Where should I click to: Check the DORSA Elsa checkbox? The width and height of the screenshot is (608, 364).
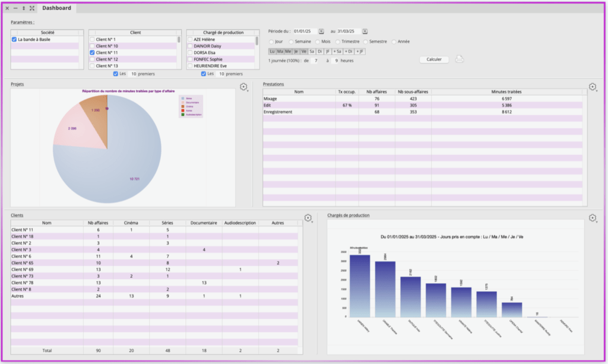190,52
